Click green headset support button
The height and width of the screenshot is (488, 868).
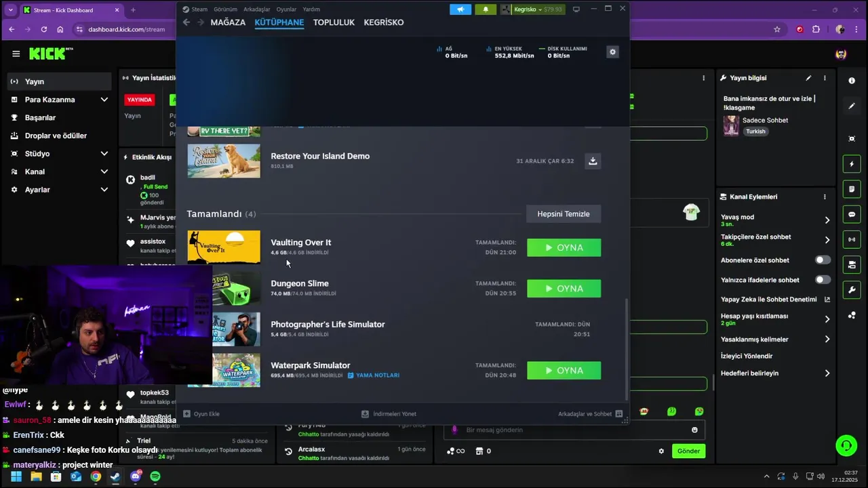pyautogui.click(x=846, y=445)
